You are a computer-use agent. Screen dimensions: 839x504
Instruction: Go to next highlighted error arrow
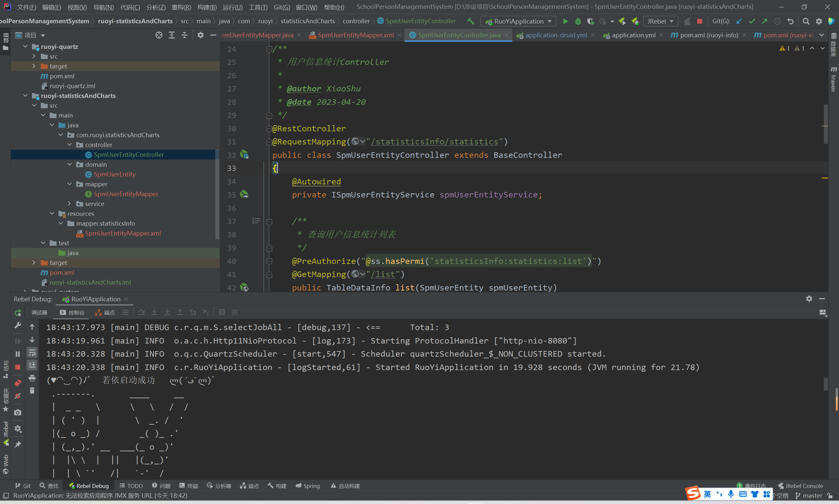pos(822,48)
